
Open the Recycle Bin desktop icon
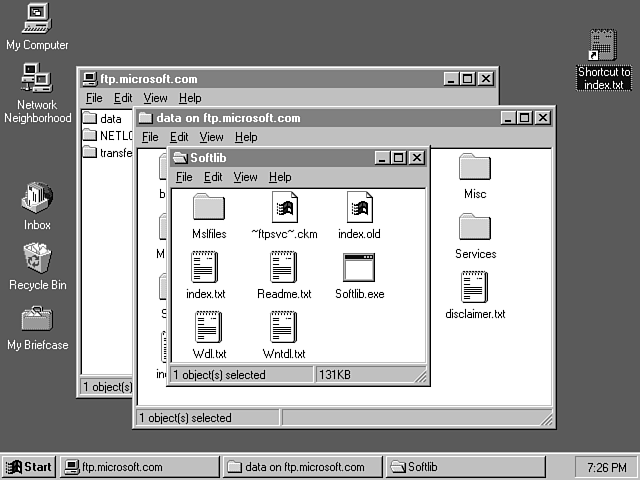[37, 259]
